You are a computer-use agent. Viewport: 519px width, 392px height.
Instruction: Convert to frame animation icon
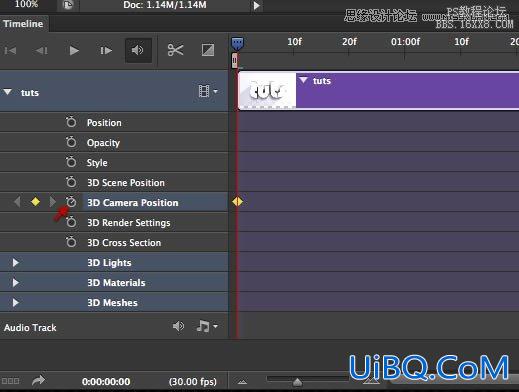pos(10,381)
